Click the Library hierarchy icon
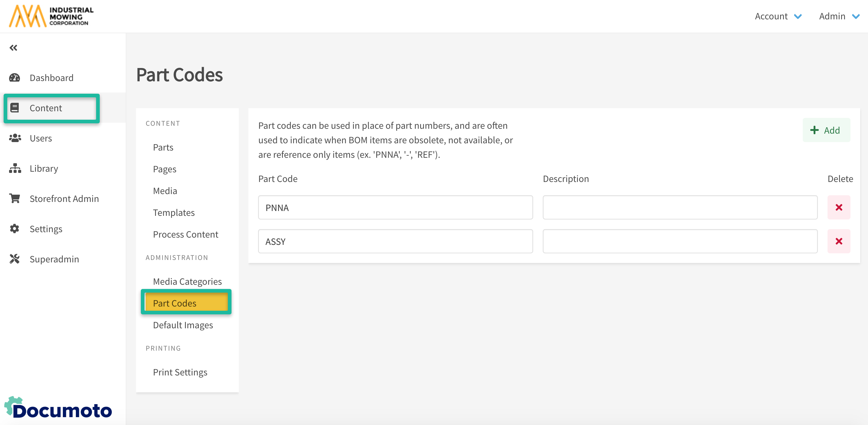Image resolution: width=868 pixels, height=425 pixels. coord(15,168)
